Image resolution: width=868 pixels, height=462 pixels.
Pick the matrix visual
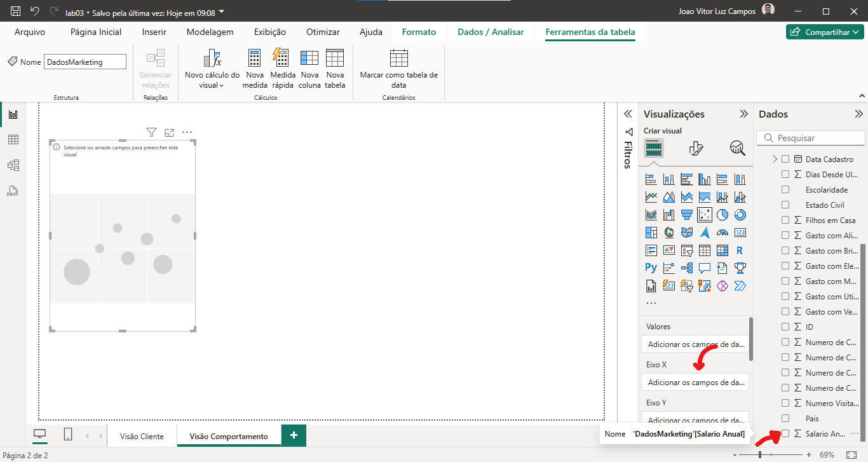point(722,250)
